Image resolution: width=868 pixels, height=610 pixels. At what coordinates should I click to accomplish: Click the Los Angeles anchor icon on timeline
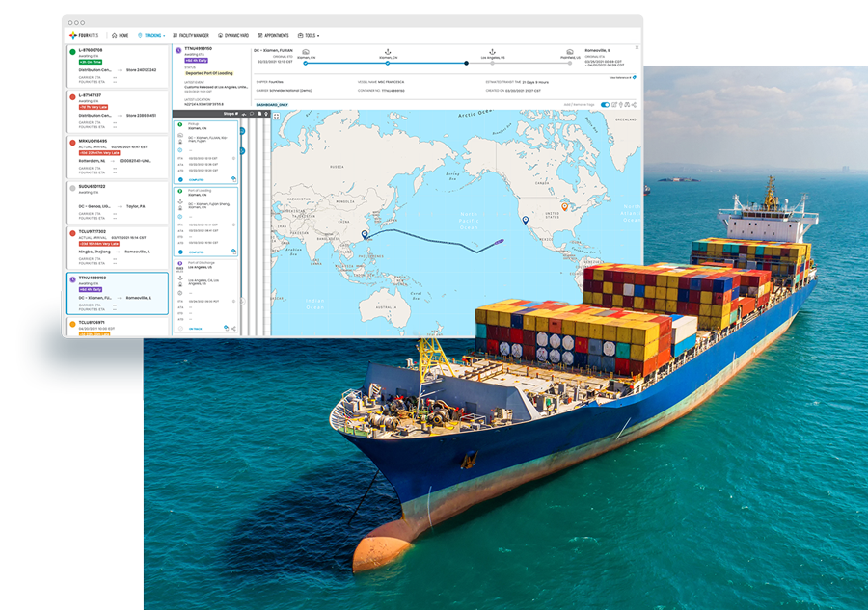click(492, 52)
